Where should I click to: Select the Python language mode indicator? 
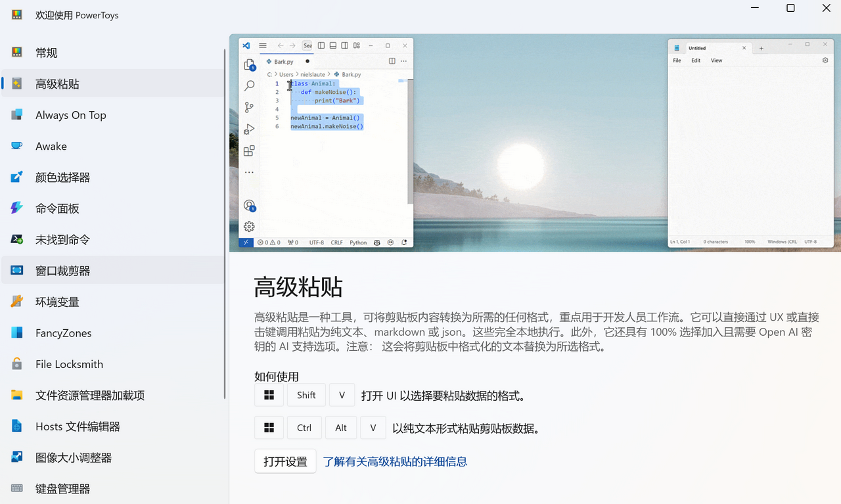pos(358,242)
